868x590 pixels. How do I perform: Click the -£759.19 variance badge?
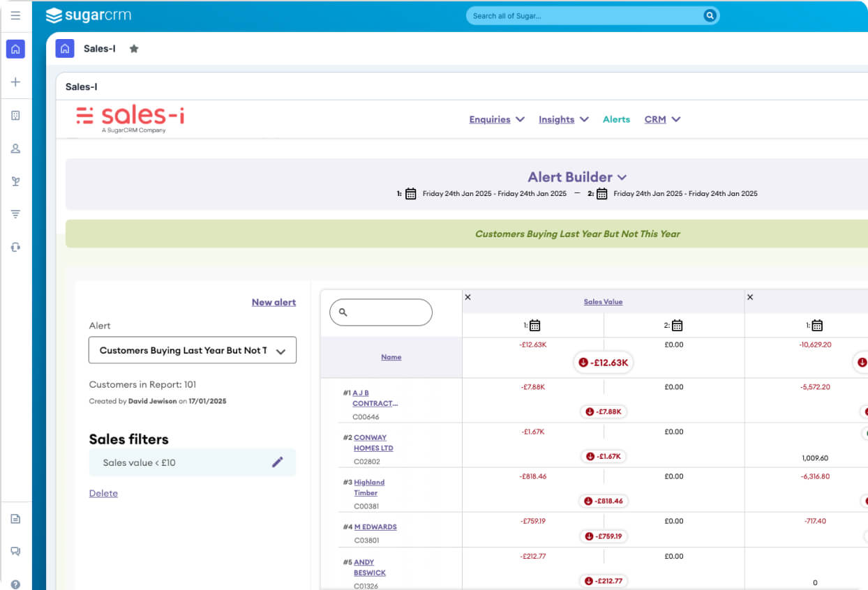[604, 536]
